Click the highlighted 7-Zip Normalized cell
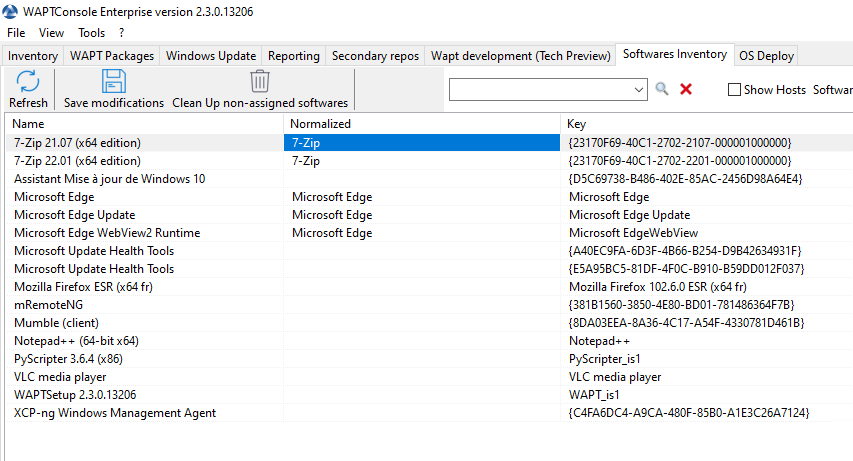This screenshot has width=853, height=461. [422, 143]
